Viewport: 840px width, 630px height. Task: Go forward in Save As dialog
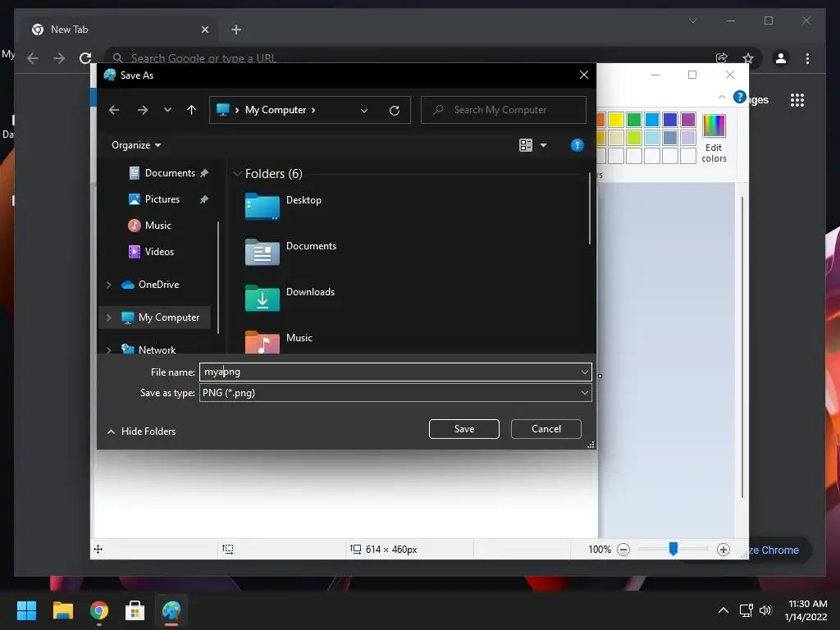click(143, 110)
